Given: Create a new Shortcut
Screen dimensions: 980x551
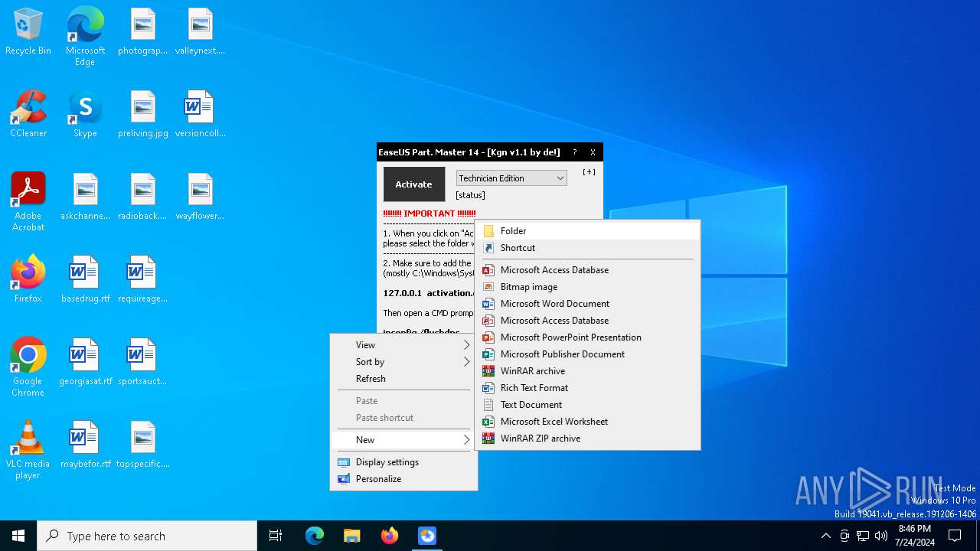Looking at the screenshot, I should tap(587, 248).
